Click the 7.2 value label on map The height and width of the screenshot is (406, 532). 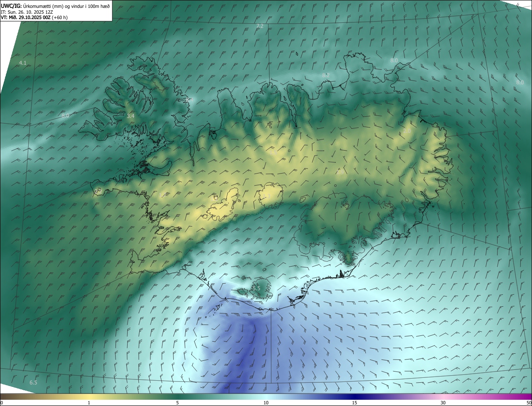(260, 26)
